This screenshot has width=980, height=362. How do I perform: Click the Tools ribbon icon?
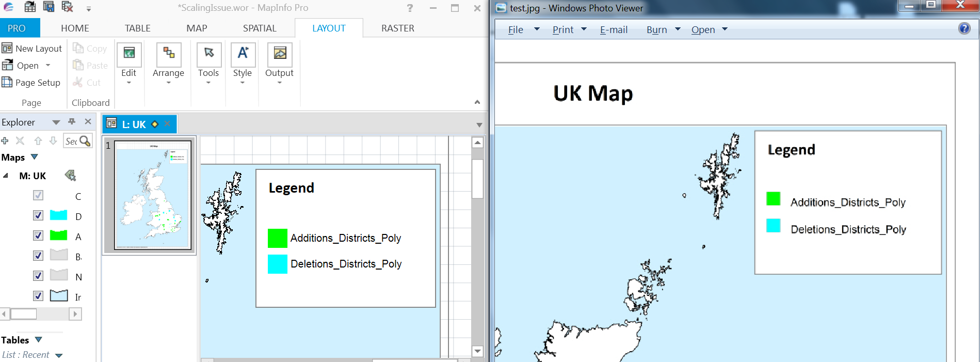(209, 54)
